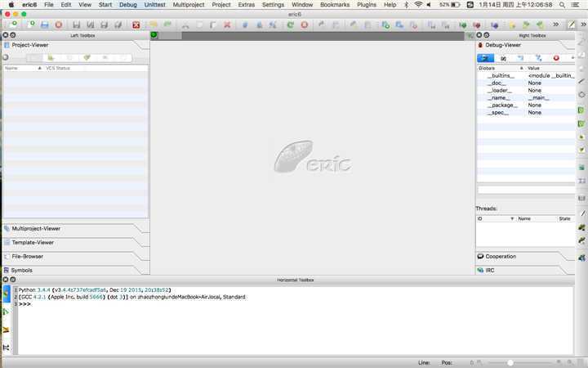Click the VCS Status column header
Viewport: 588px width, 368px height.
pyautogui.click(x=58, y=68)
